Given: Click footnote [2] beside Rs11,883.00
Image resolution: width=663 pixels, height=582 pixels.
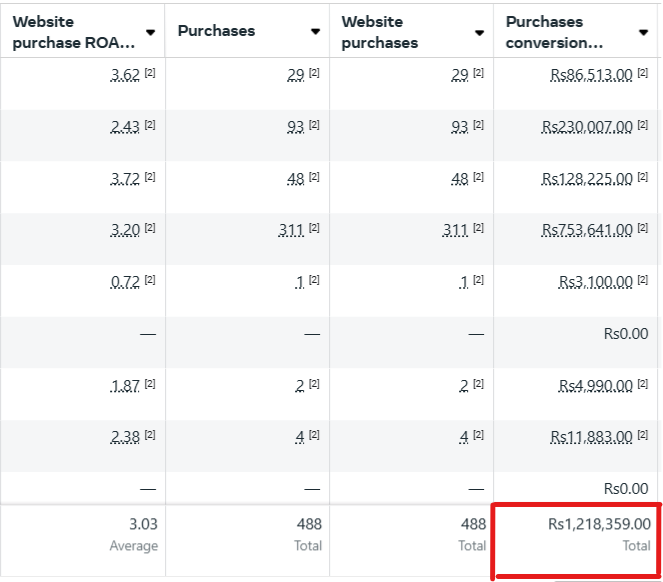Looking at the screenshot, I should [x=642, y=434].
